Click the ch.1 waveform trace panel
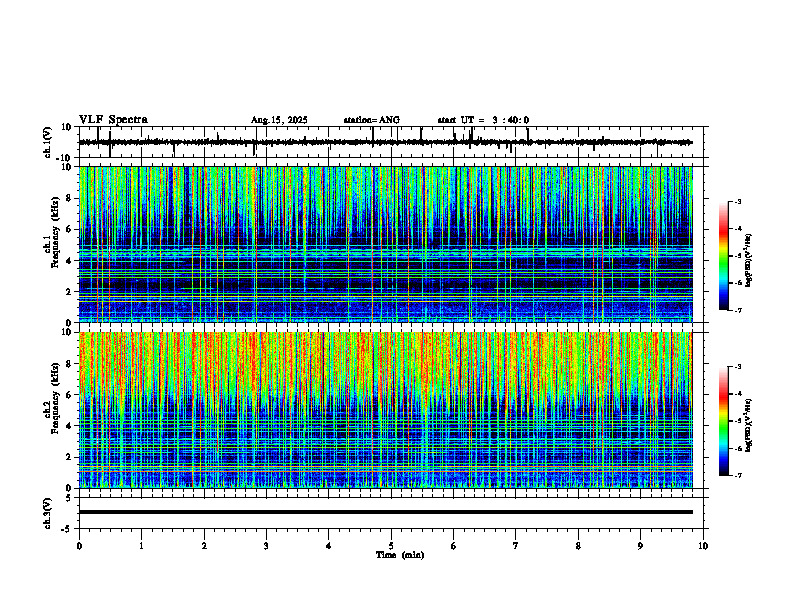 [x=393, y=142]
